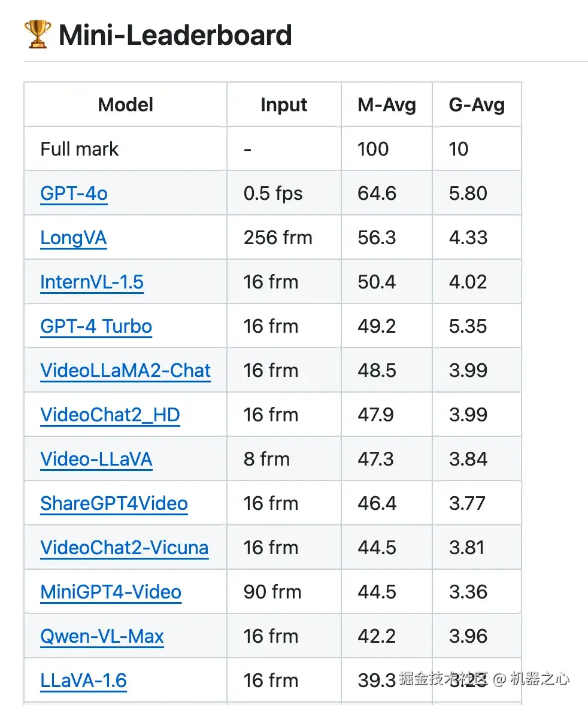This screenshot has width=588, height=705.
Task: Click the G-Avg column header
Action: tap(477, 105)
